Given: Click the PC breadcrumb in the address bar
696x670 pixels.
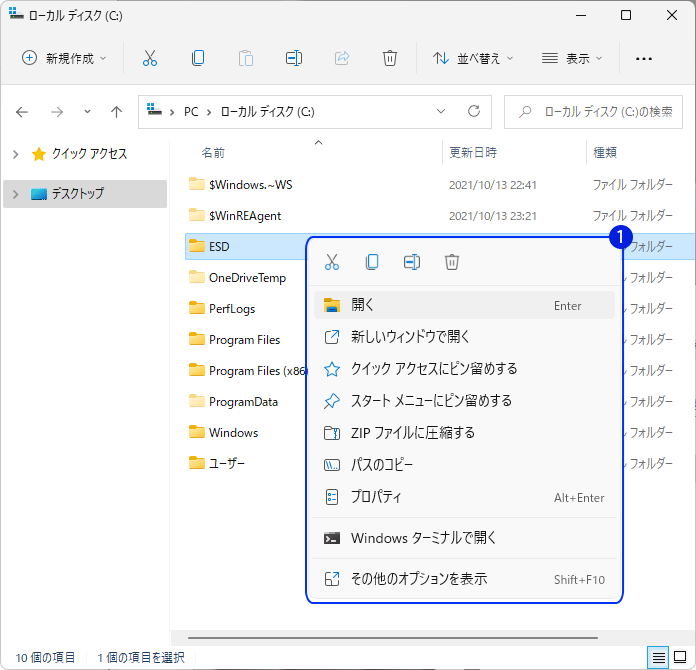Looking at the screenshot, I should click(191, 112).
